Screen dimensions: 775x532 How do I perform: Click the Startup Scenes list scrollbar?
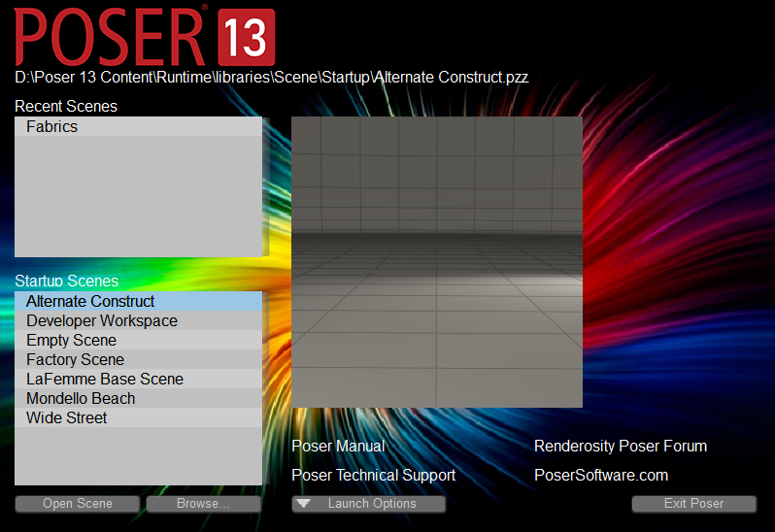(266, 388)
